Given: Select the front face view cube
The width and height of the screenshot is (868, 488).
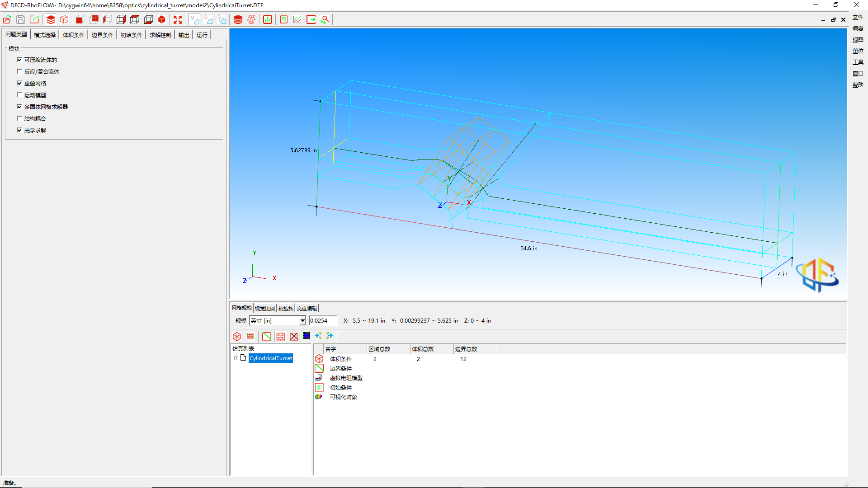Looking at the screenshot, I should click(x=80, y=19).
